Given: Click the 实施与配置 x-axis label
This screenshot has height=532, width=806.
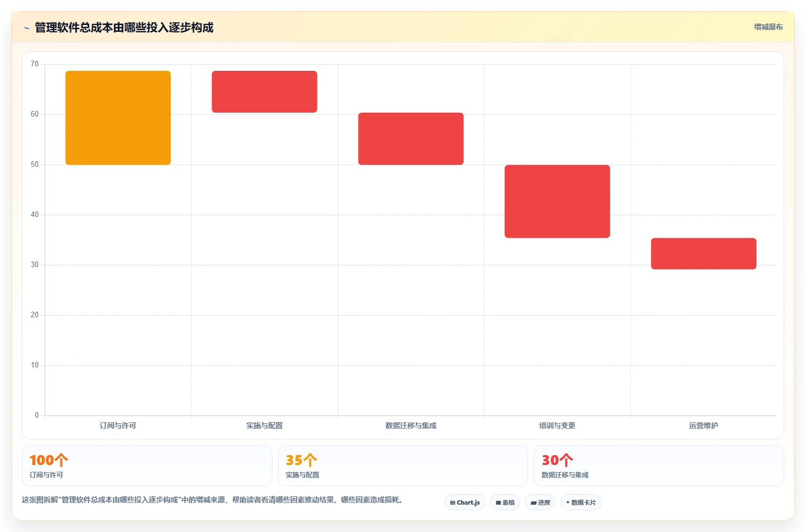Looking at the screenshot, I should pyautogui.click(x=265, y=425).
